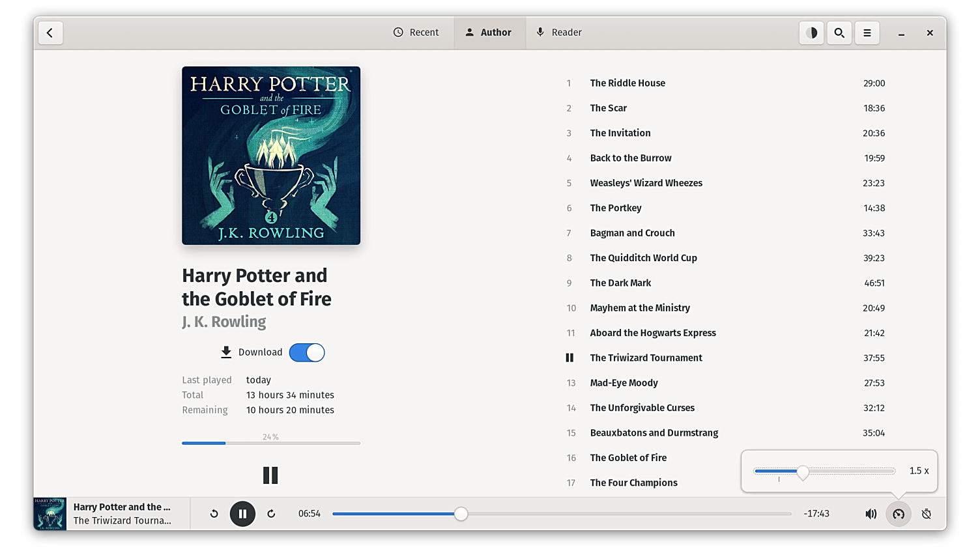Click the 24% book progress bar

point(271,443)
